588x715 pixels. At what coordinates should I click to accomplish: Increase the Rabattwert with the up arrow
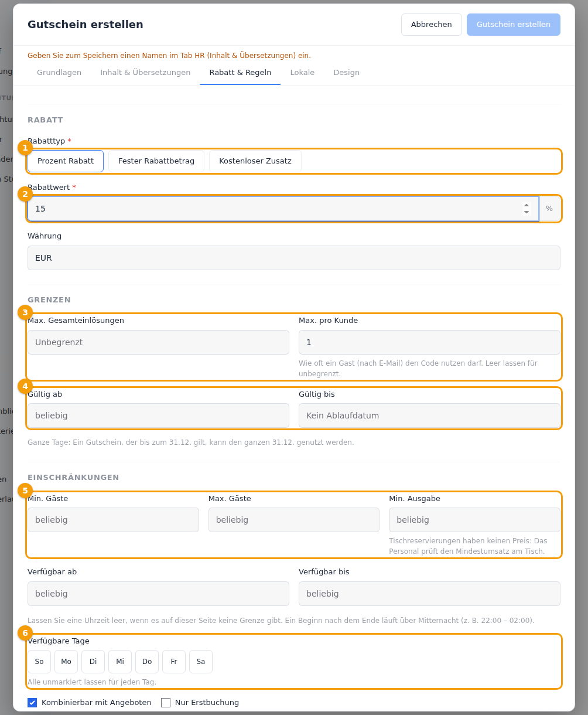pos(527,205)
